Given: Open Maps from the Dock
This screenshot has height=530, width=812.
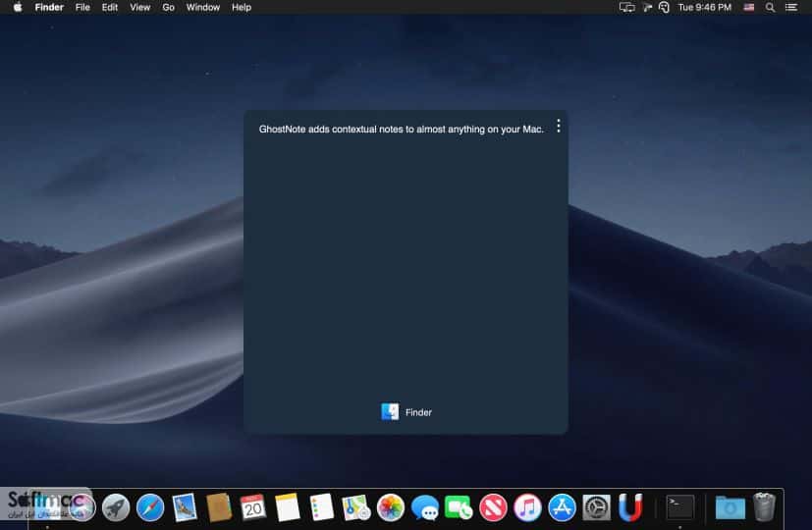Looking at the screenshot, I should pos(355,506).
